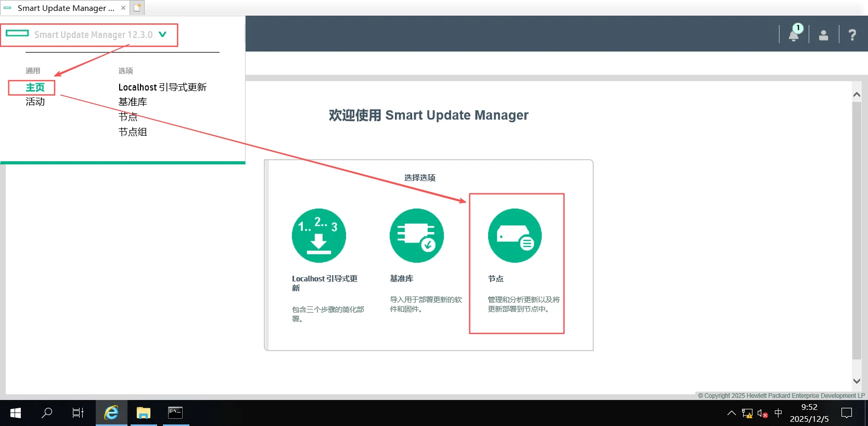The image size is (868, 426).
Task: Click the vertical scrollbar thumb
Action: pos(857,230)
